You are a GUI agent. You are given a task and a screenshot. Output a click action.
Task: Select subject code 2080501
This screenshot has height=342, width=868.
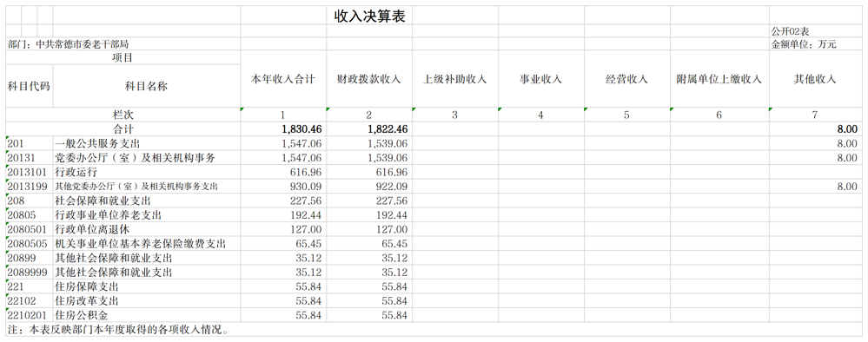pyautogui.click(x=30, y=230)
